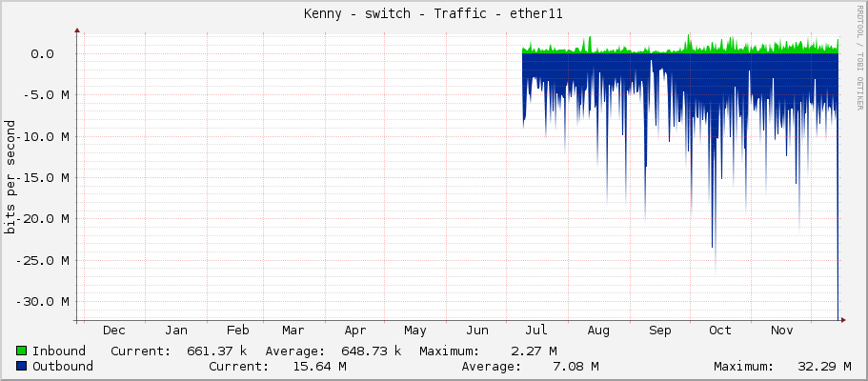Click the Oct month marker

point(720,331)
